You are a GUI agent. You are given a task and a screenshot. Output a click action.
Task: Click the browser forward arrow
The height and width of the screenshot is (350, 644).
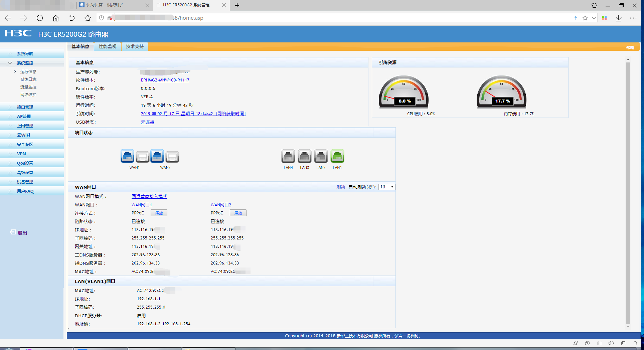click(23, 18)
